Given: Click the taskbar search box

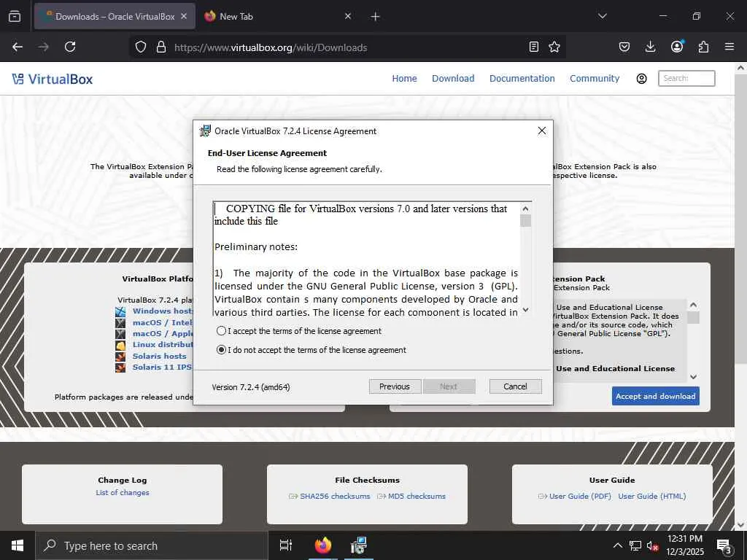Looking at the screenshot, I should point(152,545).
